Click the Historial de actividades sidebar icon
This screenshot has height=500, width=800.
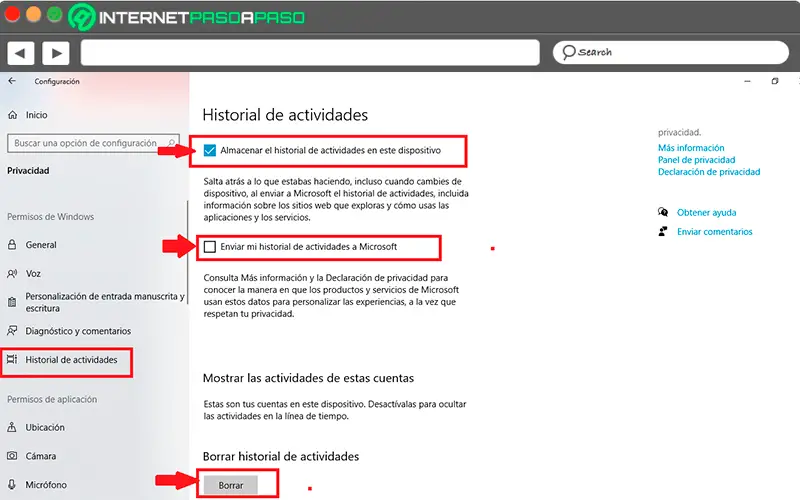click(x=12, y=359)
